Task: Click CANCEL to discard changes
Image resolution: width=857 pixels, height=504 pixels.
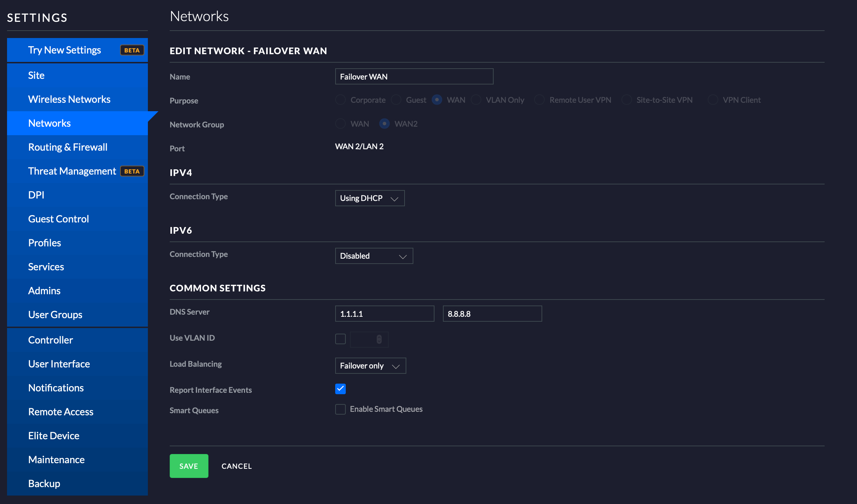Action: tap(237, 466)
